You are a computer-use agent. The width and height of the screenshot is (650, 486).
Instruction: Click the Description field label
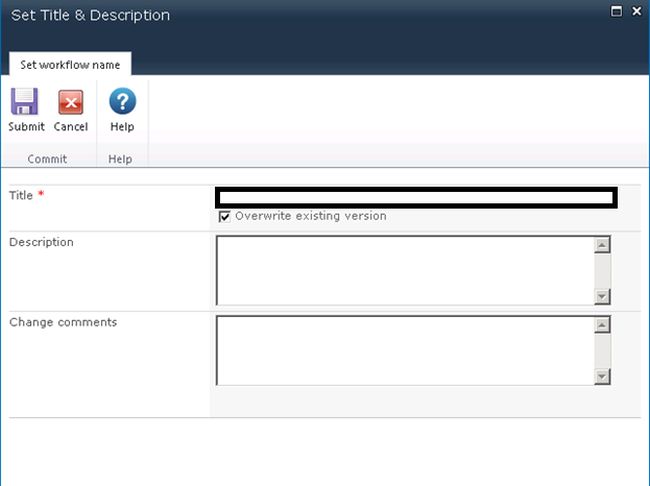pyautogui.click(x=41, y=242)
